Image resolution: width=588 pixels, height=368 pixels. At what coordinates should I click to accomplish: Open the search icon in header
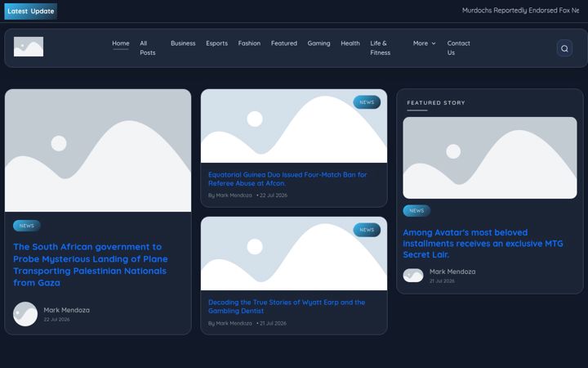(564, 48)
